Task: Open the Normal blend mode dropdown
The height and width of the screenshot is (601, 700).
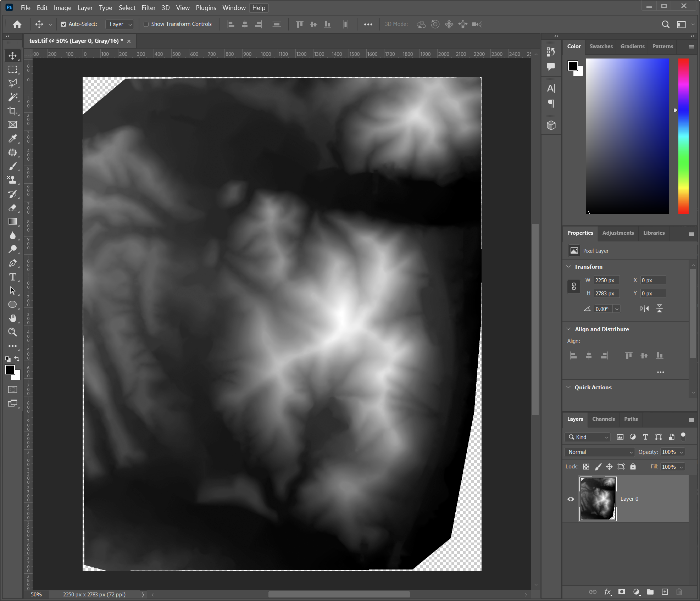Action: click(599, 452)
